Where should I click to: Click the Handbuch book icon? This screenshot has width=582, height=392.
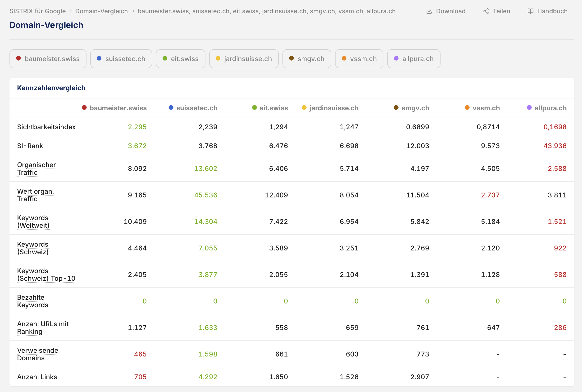pyautogui.click(x=530, y=11)
